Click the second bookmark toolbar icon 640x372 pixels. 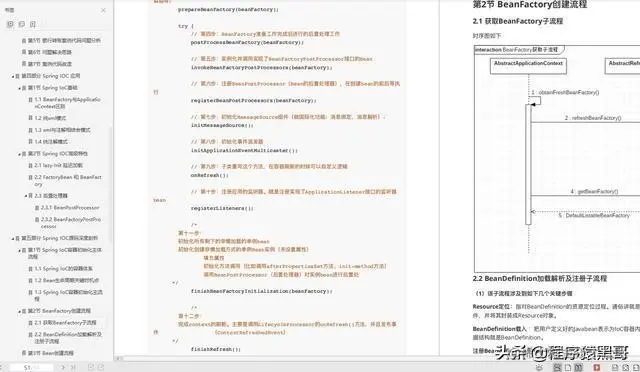click(22, 24)
